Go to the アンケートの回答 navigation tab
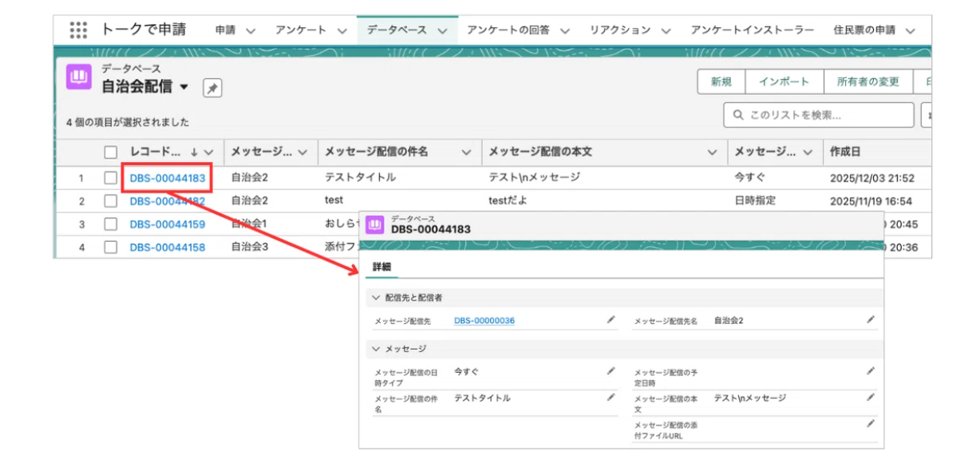 508,30
